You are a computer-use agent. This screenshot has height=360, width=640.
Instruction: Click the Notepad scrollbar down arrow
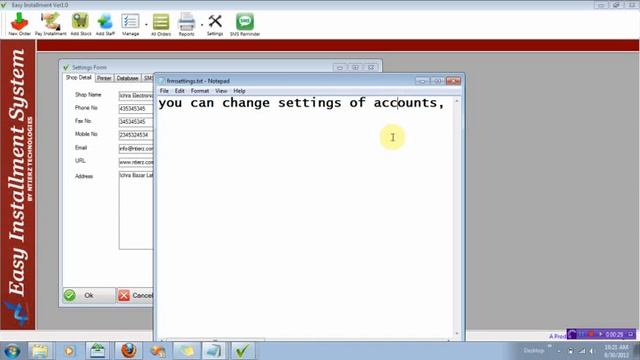pyautogui.click(x=457, y=333)
